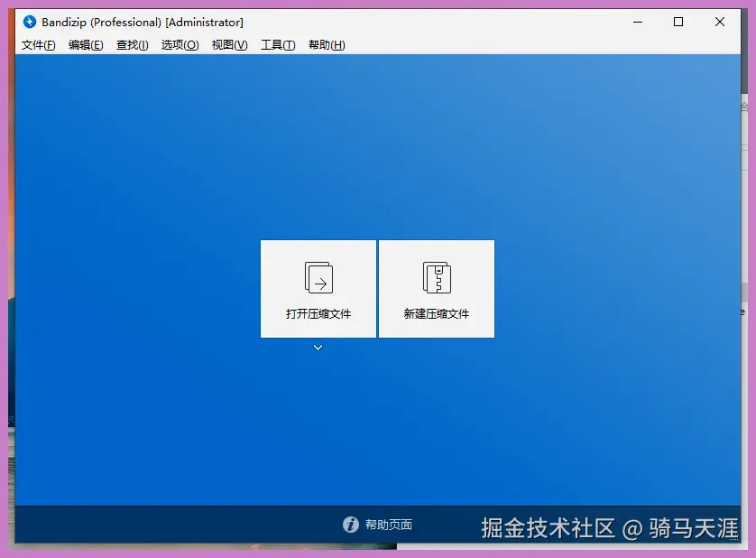The image size is (756, 558).
Task: Open the 查找(I) menu
Action: pos(132,45)
